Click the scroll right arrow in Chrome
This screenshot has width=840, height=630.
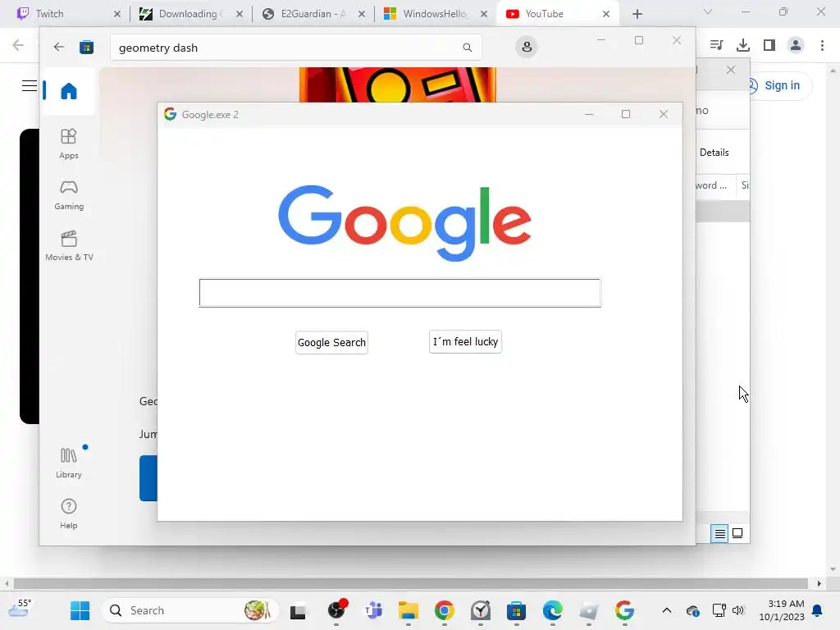[x=819, y=583]
